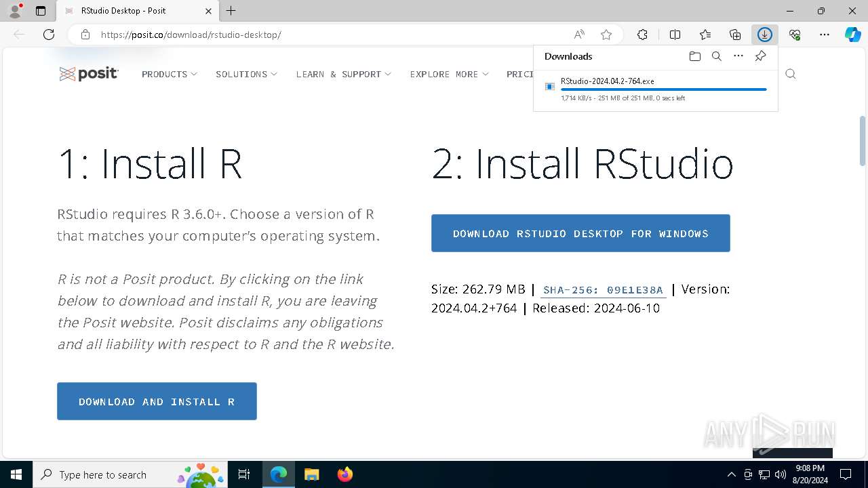Select the '2: Install RStudio' heading
868x488 pixels.
(x=582, y=164)
